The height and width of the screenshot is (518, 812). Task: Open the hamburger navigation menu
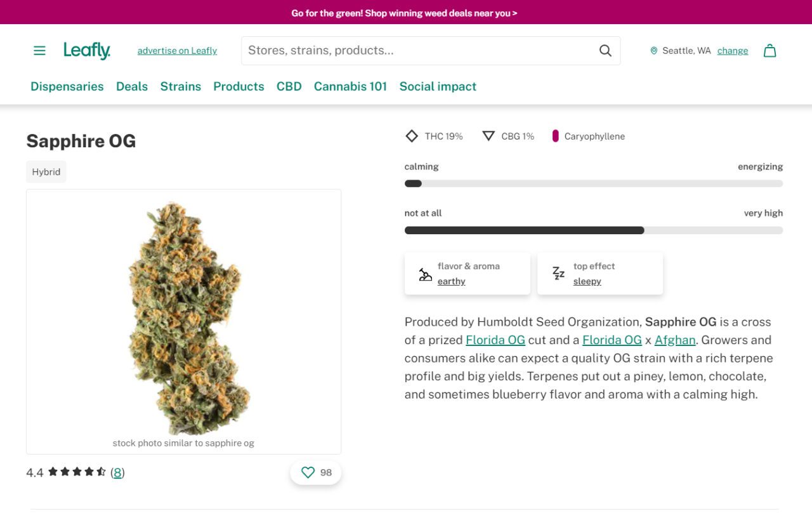[x=39, y=50]
